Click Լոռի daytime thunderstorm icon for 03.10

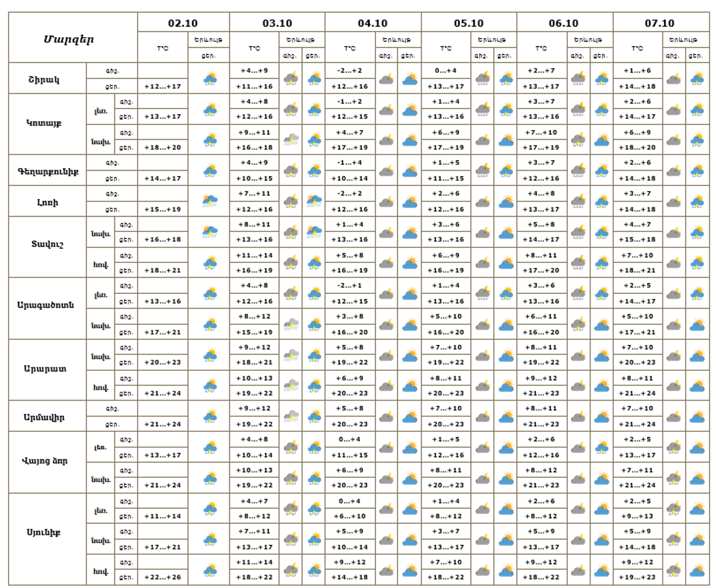pyautogui.click(x=314, y=201)
